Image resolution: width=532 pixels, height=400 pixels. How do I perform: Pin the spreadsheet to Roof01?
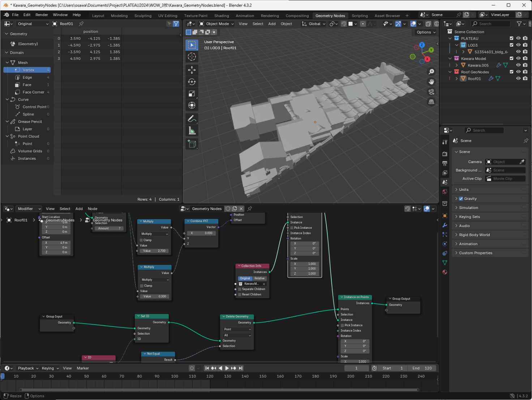81,24
